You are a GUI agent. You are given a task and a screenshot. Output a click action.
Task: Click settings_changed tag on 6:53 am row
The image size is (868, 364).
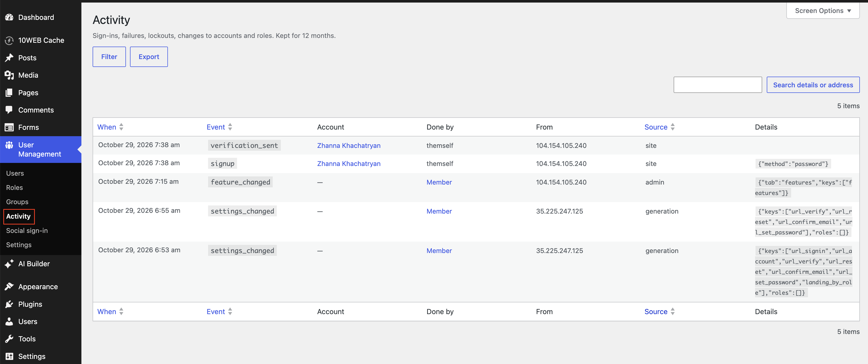[242, 251]
